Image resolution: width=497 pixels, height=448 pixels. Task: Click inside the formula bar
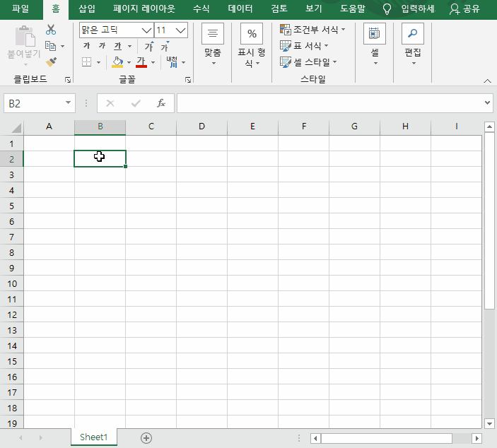329,103
